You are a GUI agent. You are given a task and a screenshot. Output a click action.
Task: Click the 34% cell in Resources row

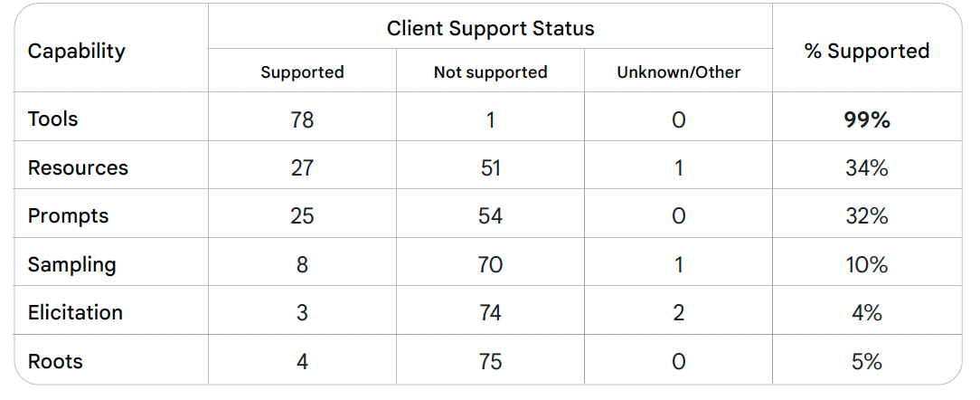point(866,167)
